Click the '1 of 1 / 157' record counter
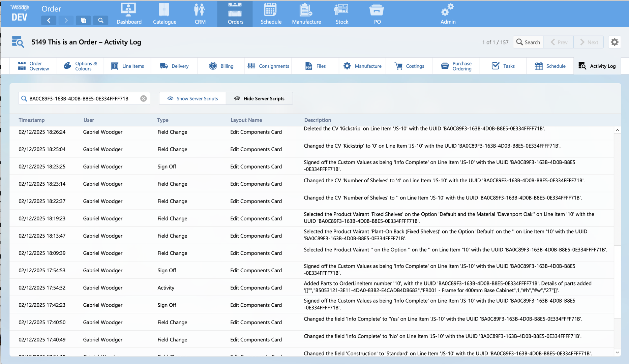Image resolution: width=629 pixels, height=364 pixels. tap(495, 42)
